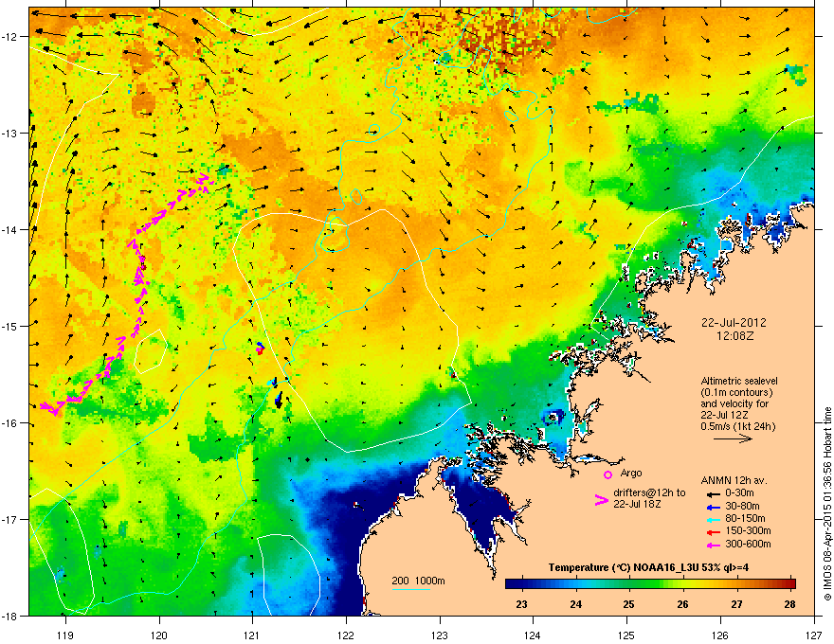Click the time label 12:08Z
This screenshot has width=834, height=644.
[x=735, y=336]
